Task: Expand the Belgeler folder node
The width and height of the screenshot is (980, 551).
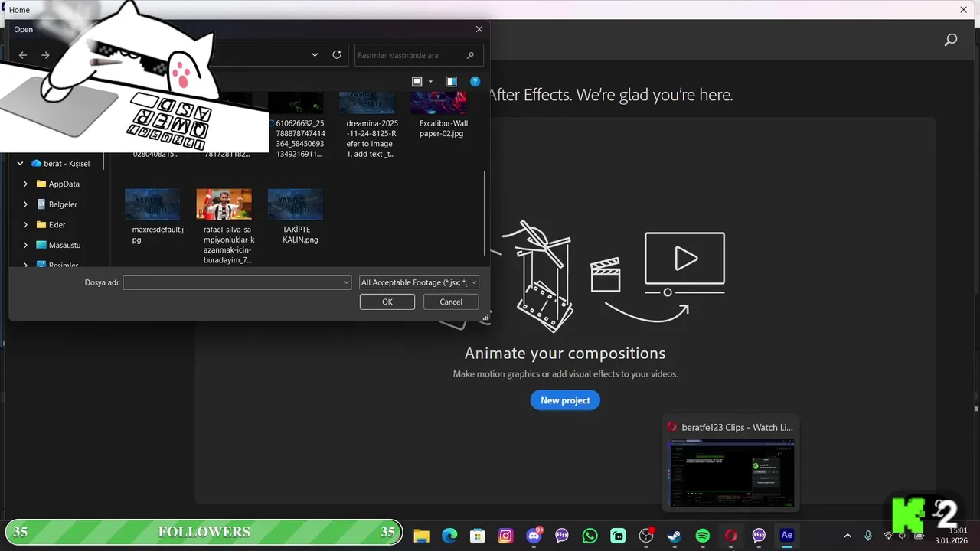Action: click(25, 204)
